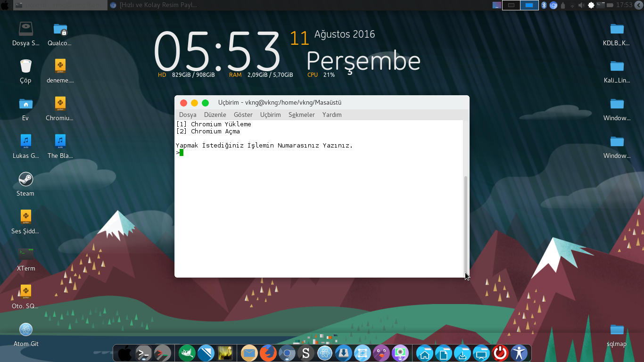Open the blue triangle ruler dock app

(206, 353)
